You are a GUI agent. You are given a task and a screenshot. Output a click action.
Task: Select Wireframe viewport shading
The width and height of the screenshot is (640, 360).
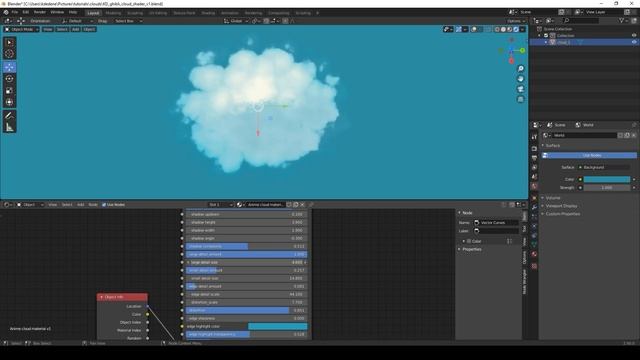pyautogui.click(x=497, y=29)
